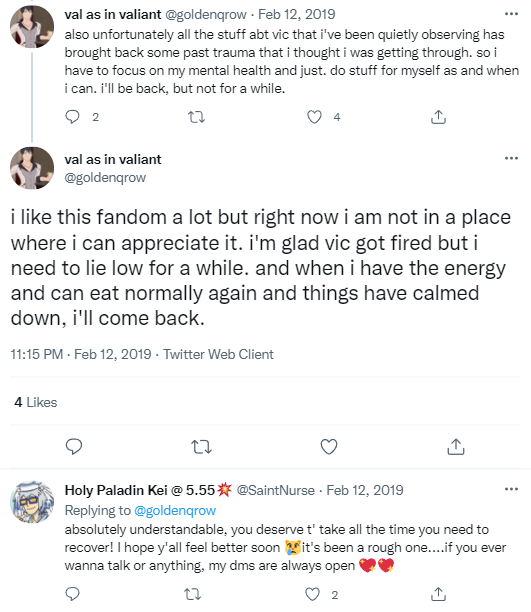Open more options on the main tweet
The image size is (531, 612).
[x=511, y=158]
